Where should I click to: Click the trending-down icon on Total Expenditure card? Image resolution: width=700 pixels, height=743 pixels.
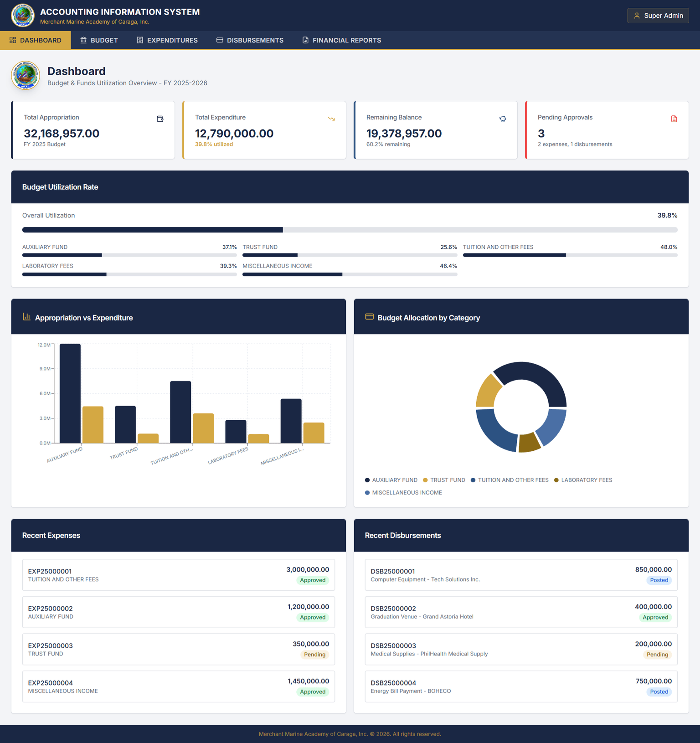tap(331, 119)
